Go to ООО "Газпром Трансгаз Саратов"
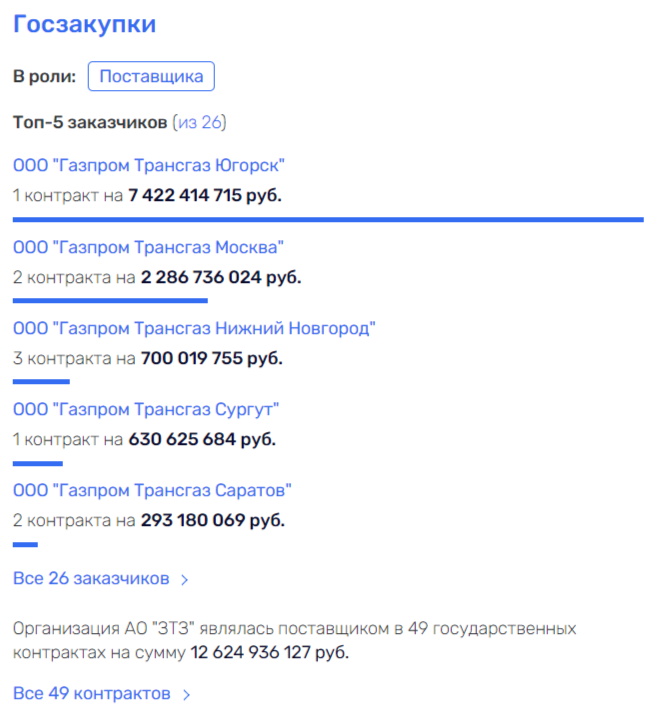 pyautogui.click(x=152, y=491)
